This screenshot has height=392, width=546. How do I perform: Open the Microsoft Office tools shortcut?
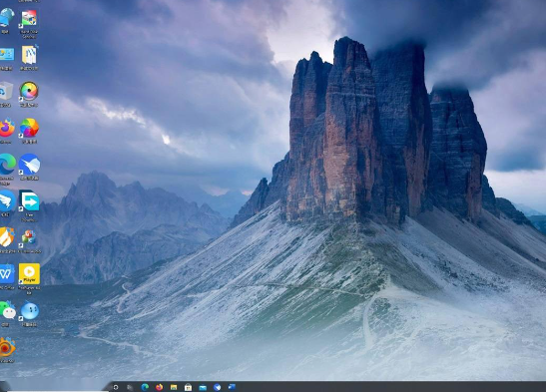[29, 238]
